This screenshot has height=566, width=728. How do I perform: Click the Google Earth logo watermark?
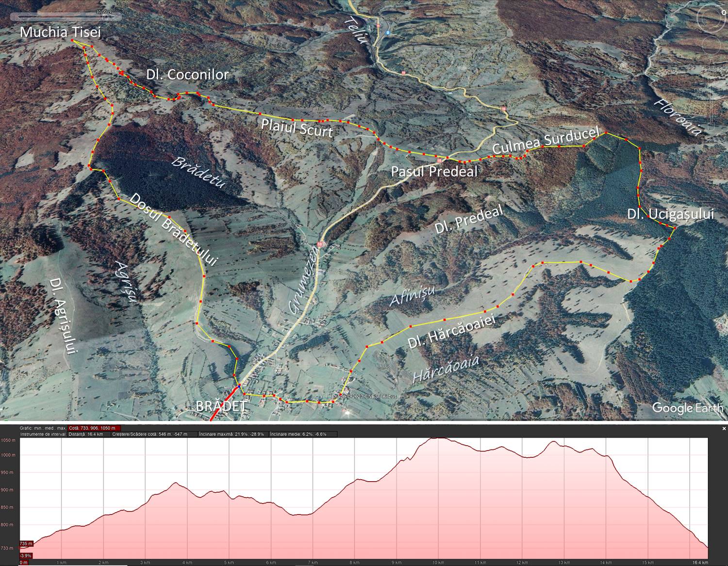point(687,407)
